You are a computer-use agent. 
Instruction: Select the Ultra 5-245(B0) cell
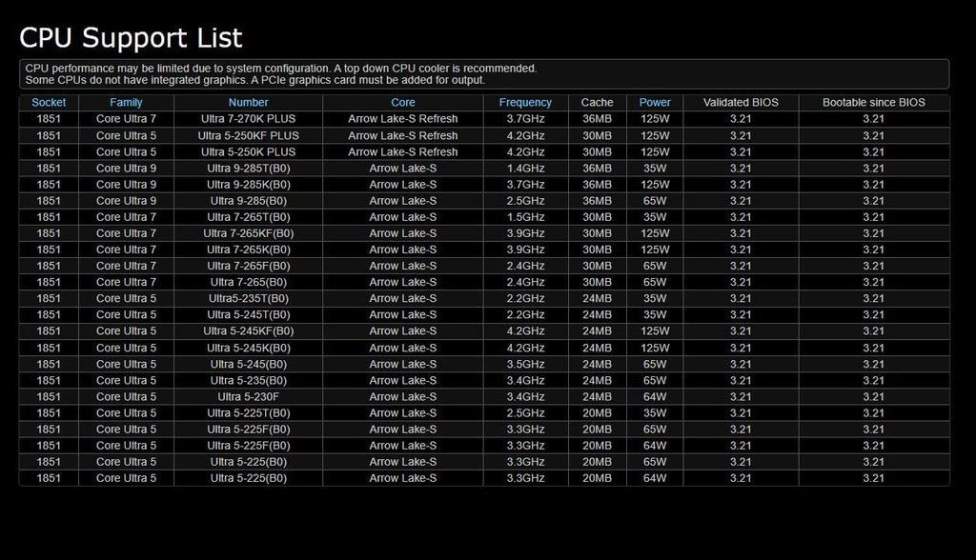click(249, 364)
